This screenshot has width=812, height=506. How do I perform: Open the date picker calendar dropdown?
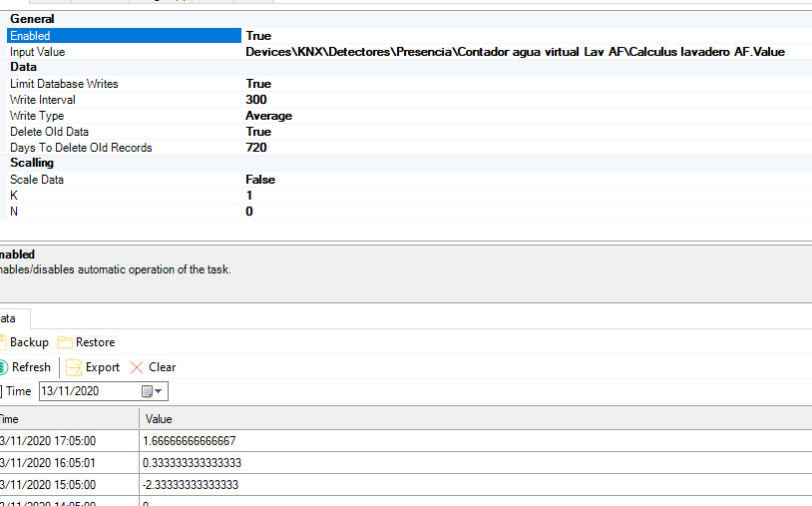(x=153, y=391)
